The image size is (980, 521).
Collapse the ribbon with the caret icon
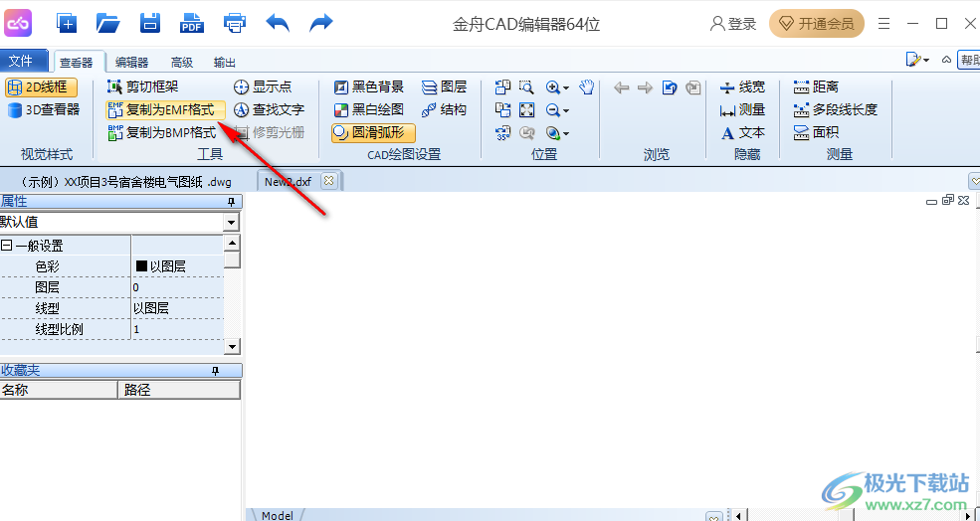pos(946,60)
